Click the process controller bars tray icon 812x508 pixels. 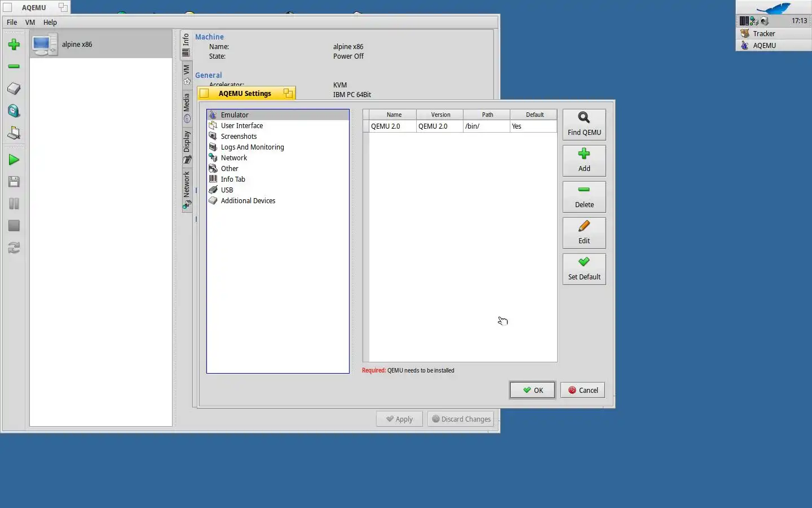click(x=744, y=21)
